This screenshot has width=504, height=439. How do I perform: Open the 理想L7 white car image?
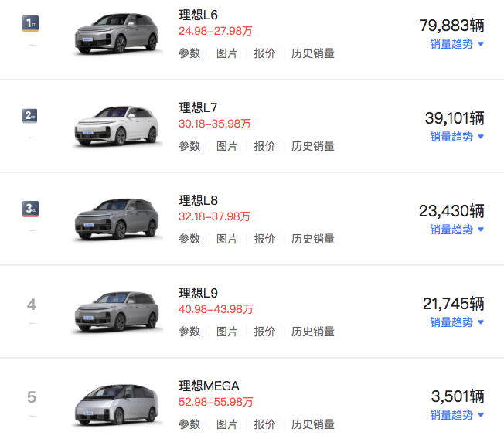point(118,127)
